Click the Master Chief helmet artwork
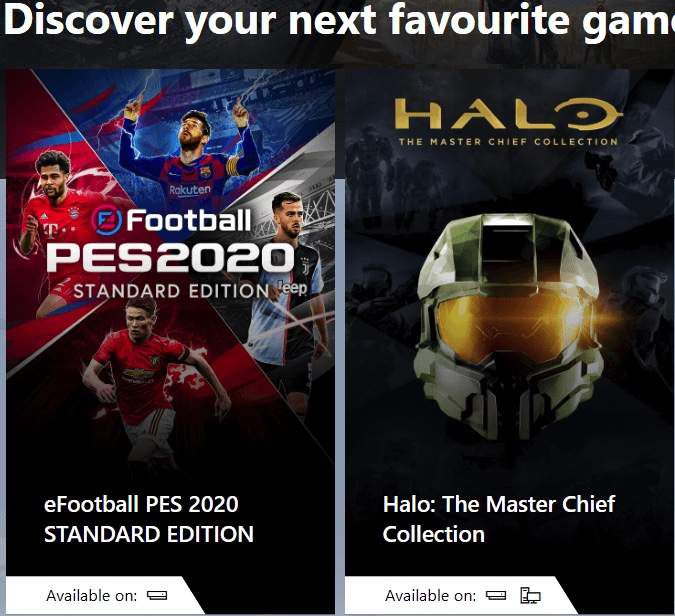Viewport: 675px width, 616px height. pos(508,325)
